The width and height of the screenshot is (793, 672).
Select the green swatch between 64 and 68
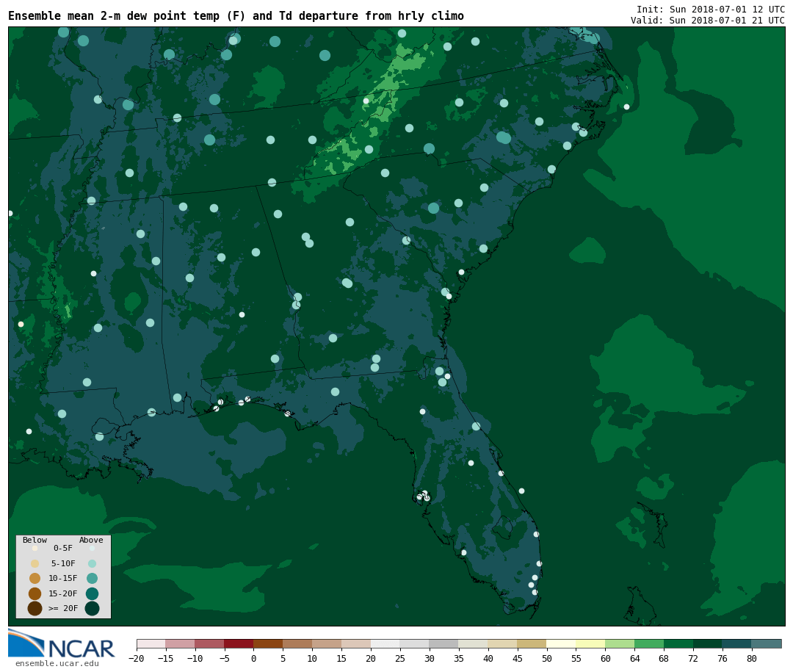point(649,643)
